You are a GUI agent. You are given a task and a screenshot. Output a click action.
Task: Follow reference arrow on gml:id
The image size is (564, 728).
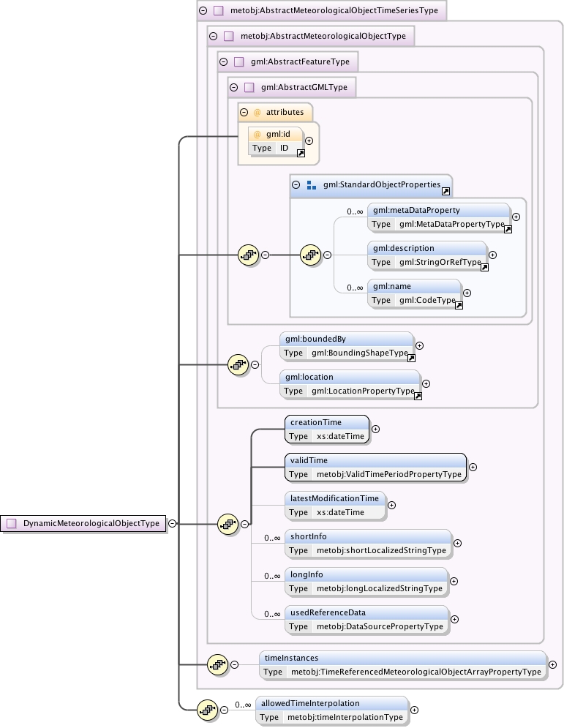click(x=301, y=153)
